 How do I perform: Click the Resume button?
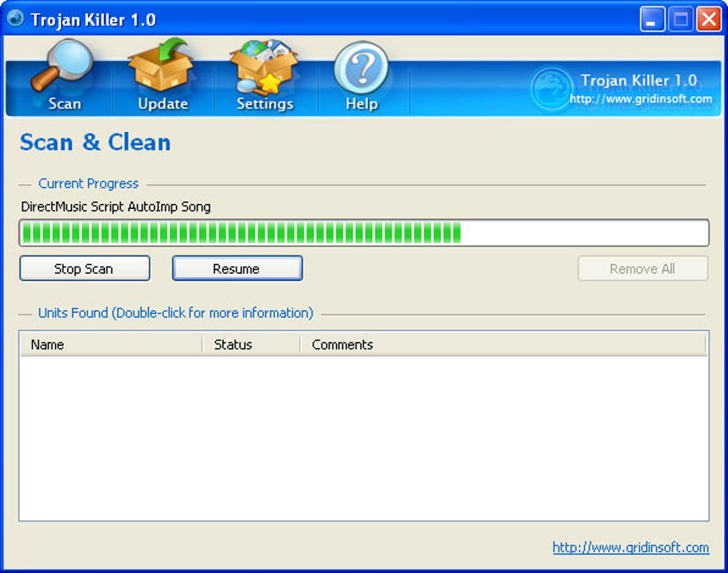[237, 268]
